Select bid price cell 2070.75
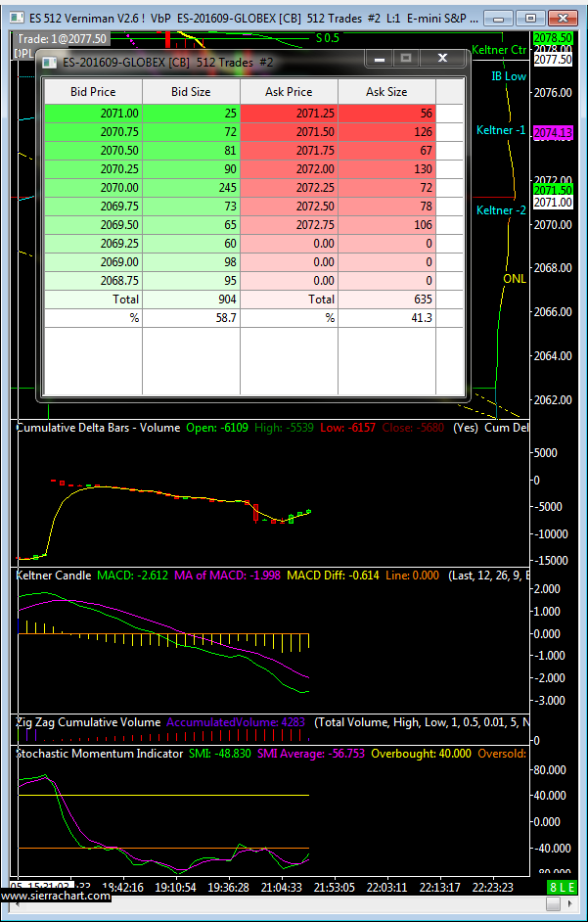 coord(94,132)
